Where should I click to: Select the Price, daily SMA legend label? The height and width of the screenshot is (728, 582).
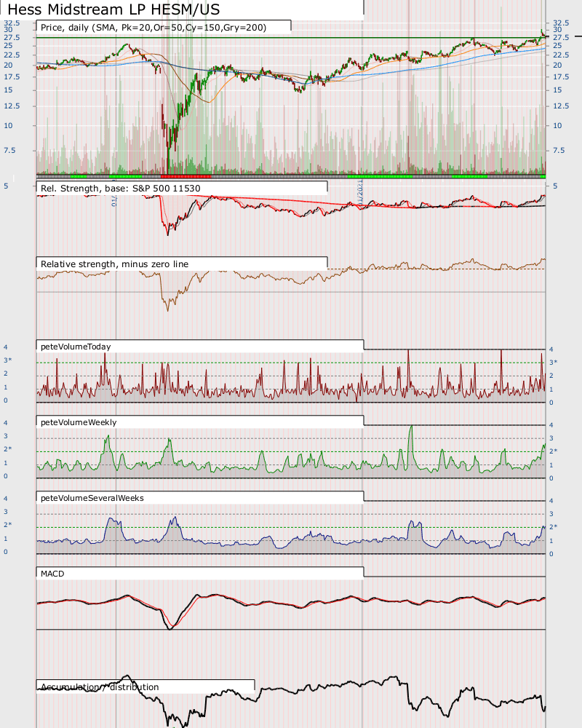tap(154, 28)
